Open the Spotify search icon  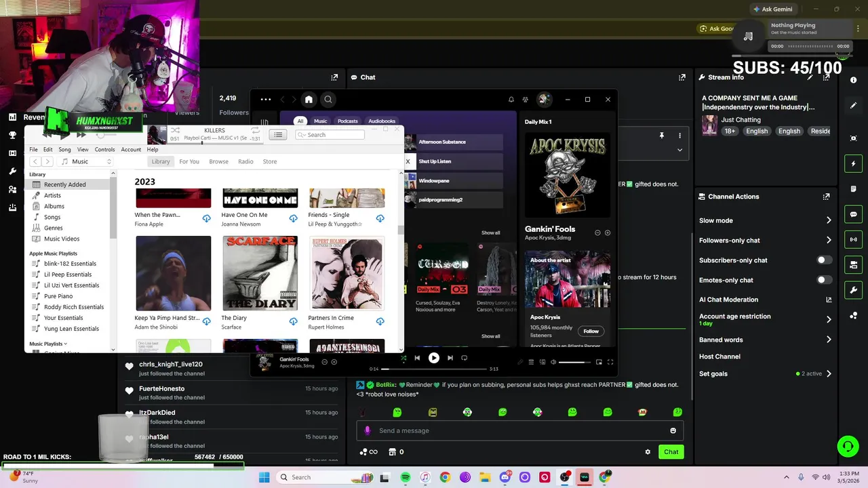(328, 100)
